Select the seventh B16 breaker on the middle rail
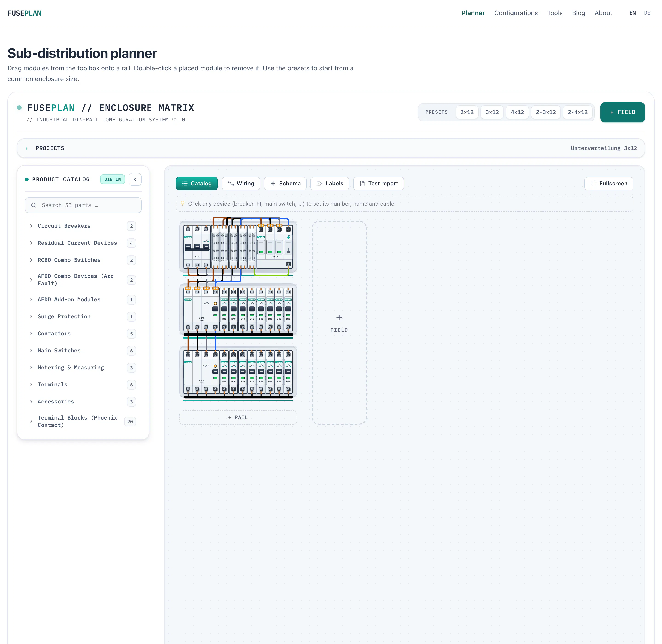This screenshot has width=662, height=644. [x=279, y=309]
